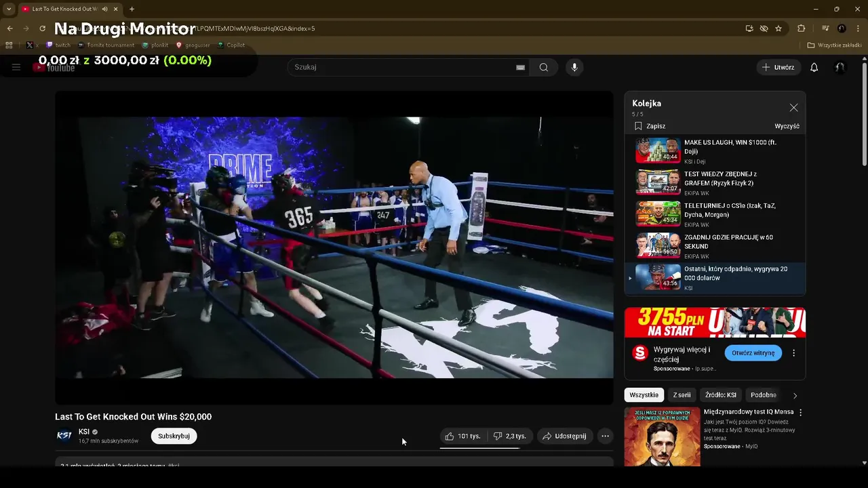Open ad options menu beside Otwórz witrynę
This screenshot has height=488, width=868.
(x=793, y=353)
